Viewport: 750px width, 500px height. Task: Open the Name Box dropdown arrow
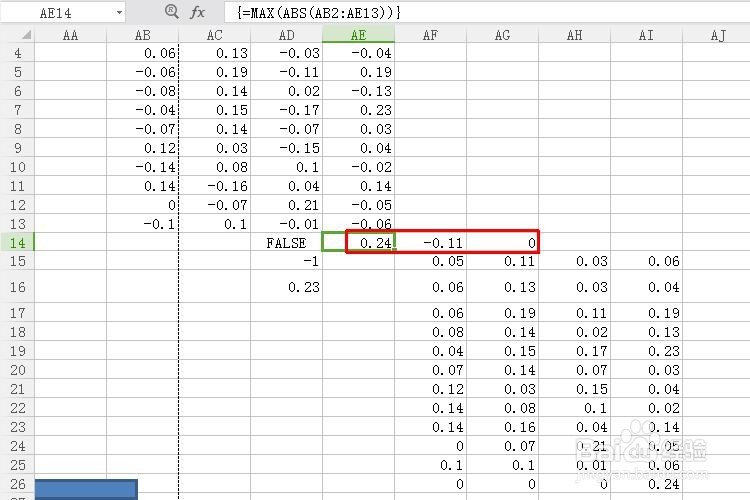pos(119,13)
